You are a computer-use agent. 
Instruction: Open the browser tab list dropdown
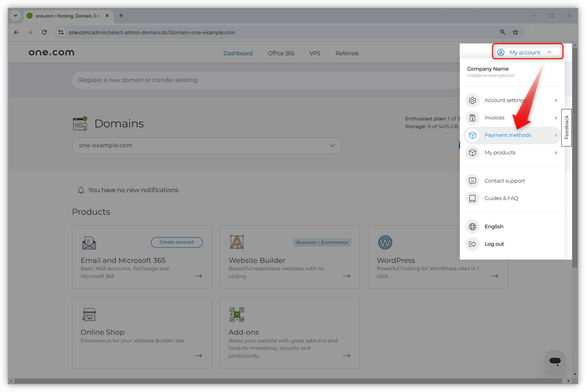tap(16, 16)
